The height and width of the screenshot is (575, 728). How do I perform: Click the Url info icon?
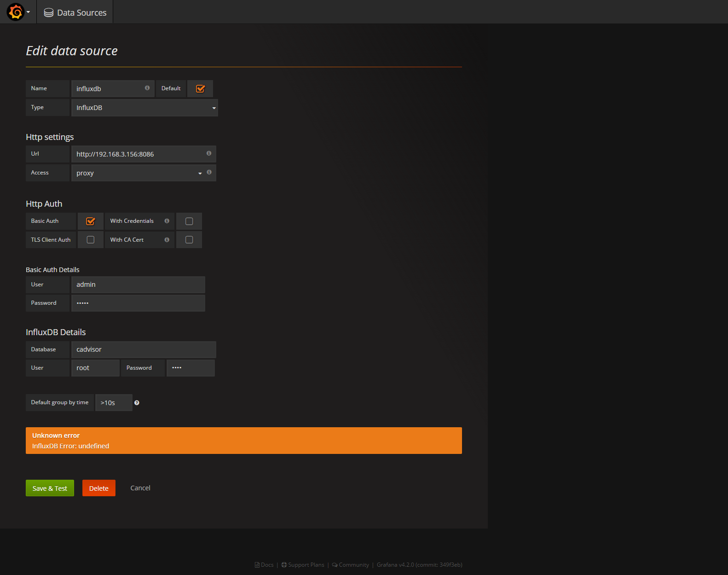click(209, 153)
